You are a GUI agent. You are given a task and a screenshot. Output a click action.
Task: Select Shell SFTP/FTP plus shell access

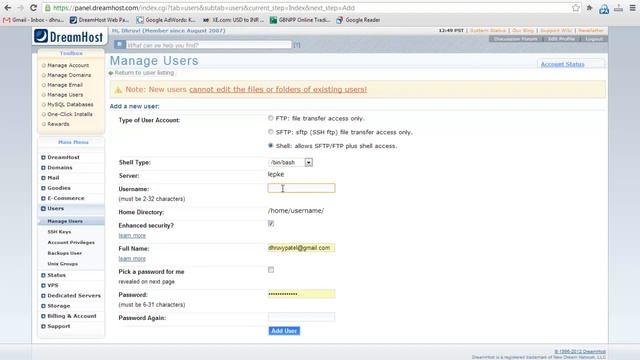click(x=271, y=145)
